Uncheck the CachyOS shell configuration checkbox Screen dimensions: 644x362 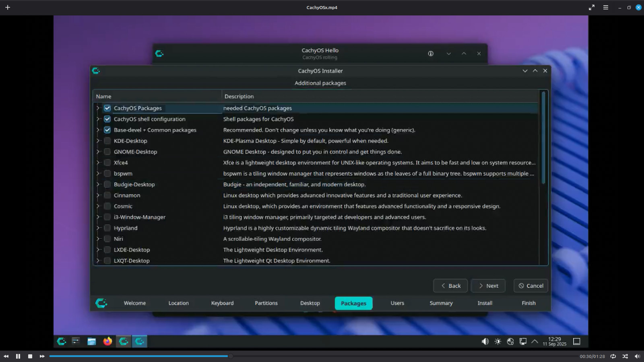107,119
